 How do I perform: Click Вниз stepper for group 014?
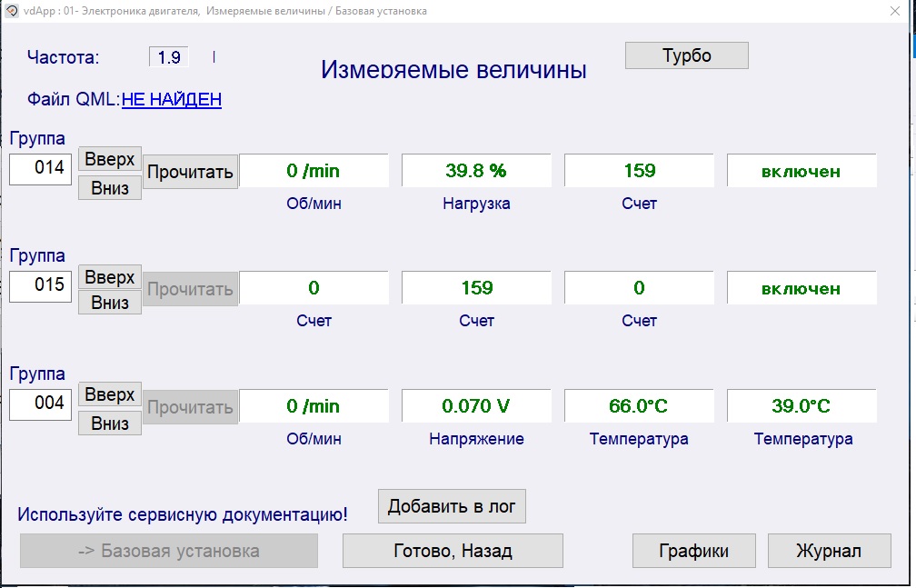(110, 187)
